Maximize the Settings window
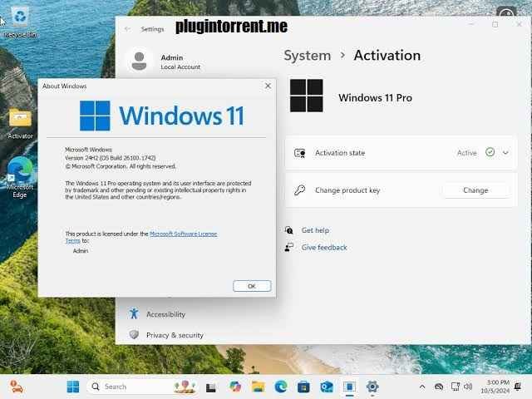The height and width of the screenshot is (399, 532). pos(495,24)
